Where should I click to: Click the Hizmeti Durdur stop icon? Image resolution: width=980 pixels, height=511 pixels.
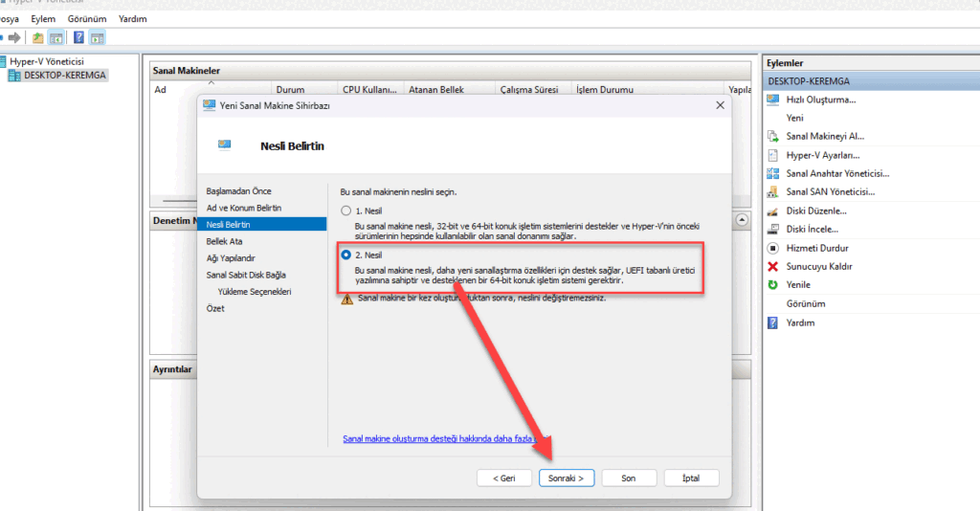pyautogui.click(x=773, y=248)
